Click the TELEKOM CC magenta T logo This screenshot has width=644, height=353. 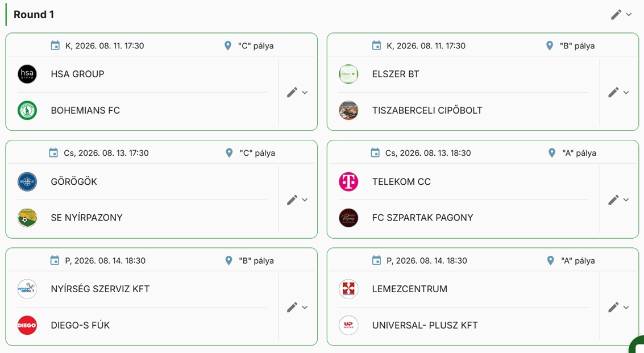coord(348,182)
